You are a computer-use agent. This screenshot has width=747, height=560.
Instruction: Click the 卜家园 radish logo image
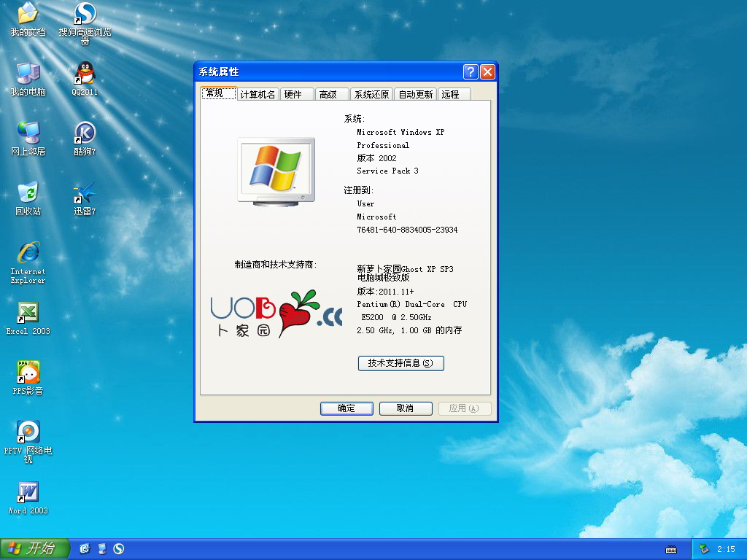click(276, 314)
